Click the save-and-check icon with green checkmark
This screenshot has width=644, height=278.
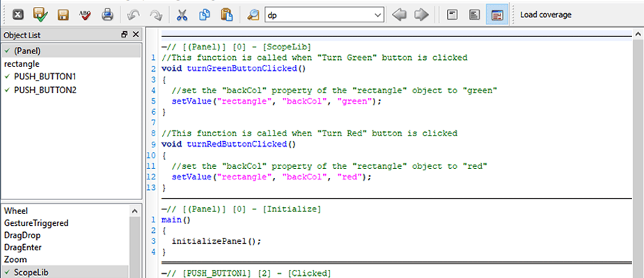(40, 15)
